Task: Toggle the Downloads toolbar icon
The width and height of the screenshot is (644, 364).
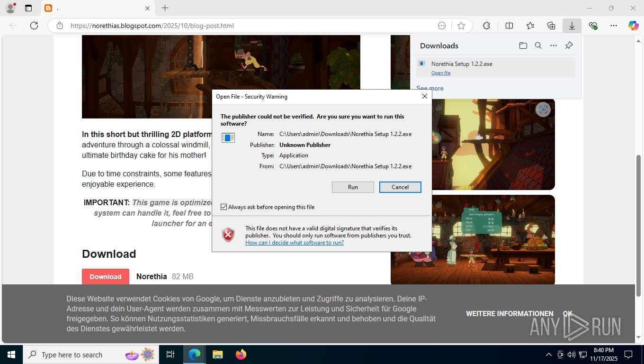Action: click(x=572, y=26)
